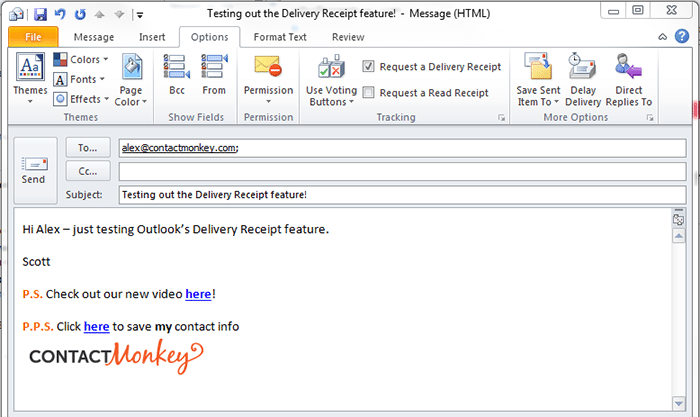This screenshot has height=417, width=700.
Task: Uncheck Request a Delivery Receipt
Action: [x=369, y=67]
